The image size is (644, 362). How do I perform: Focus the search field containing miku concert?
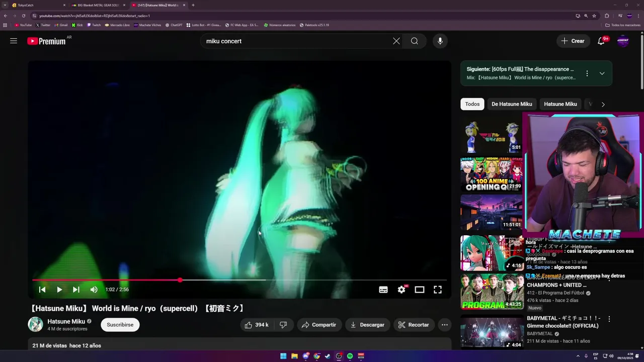[297, 41]
